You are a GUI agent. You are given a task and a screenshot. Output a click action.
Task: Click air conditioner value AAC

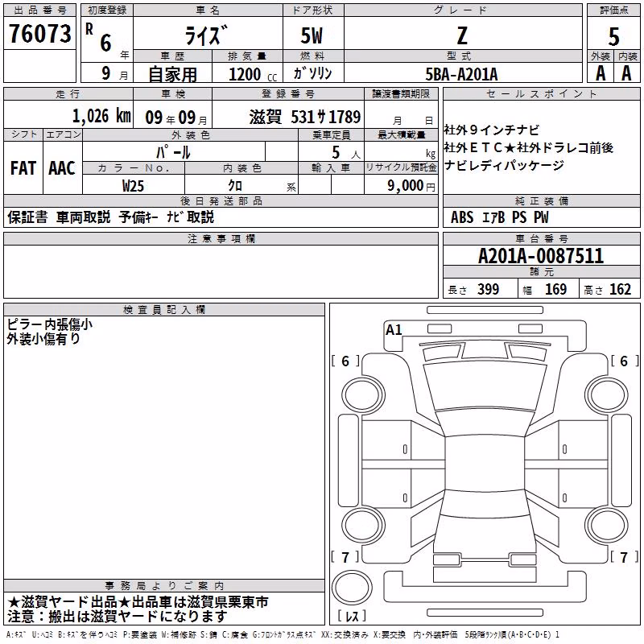[62, 168]
